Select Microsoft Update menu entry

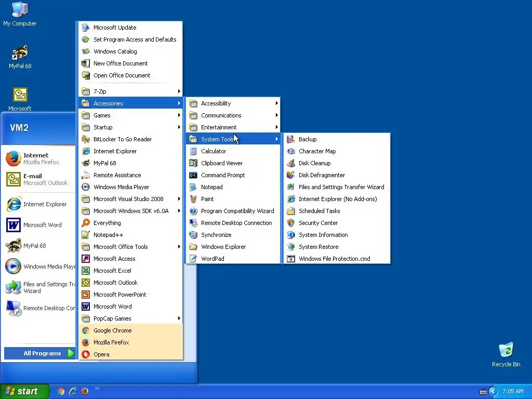(130, 28)
